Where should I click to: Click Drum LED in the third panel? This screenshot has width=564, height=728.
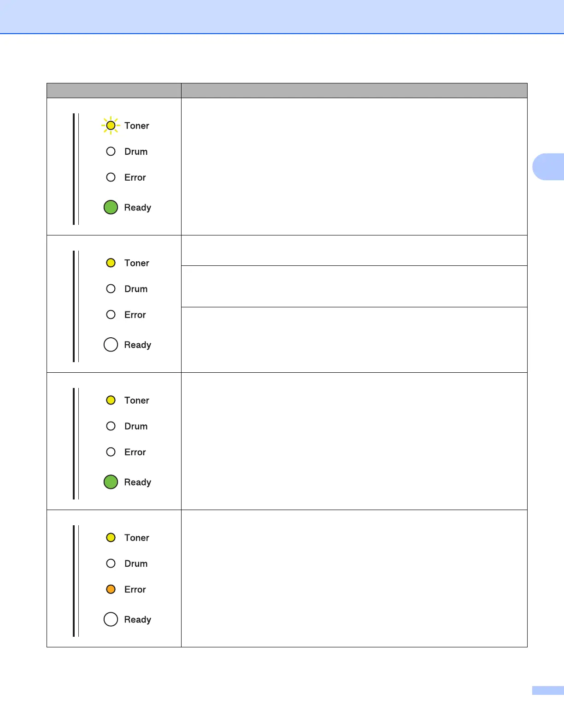coord(111,426)
